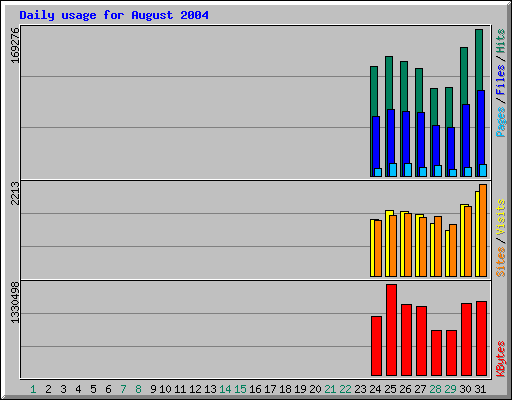Click the red KBytes bar for day 28

tap(436, 353)
